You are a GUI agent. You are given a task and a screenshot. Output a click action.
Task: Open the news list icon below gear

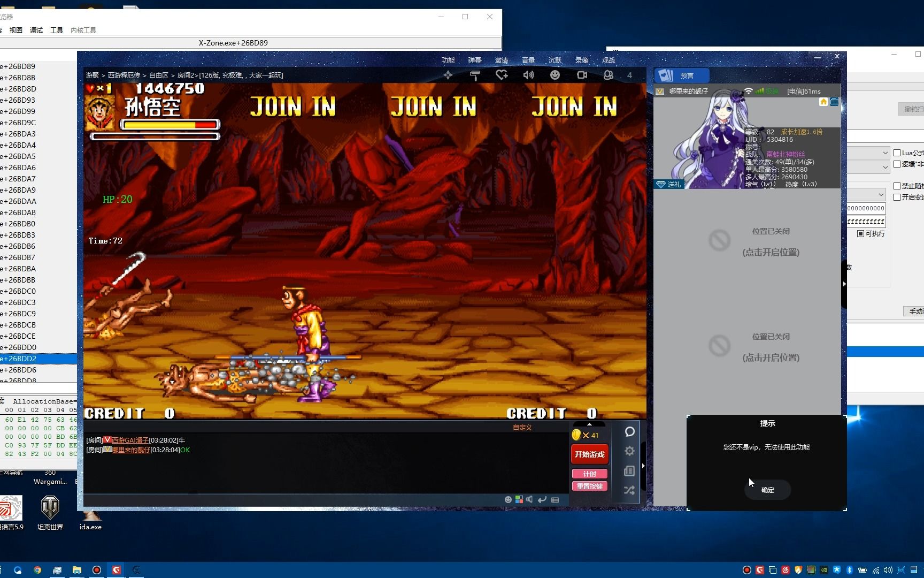click(x=629, y=471)
